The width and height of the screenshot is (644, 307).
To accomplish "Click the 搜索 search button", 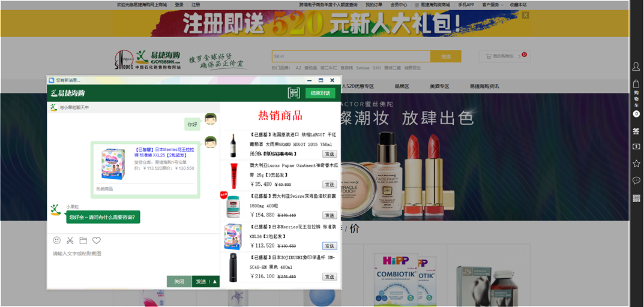I will 445,56.
